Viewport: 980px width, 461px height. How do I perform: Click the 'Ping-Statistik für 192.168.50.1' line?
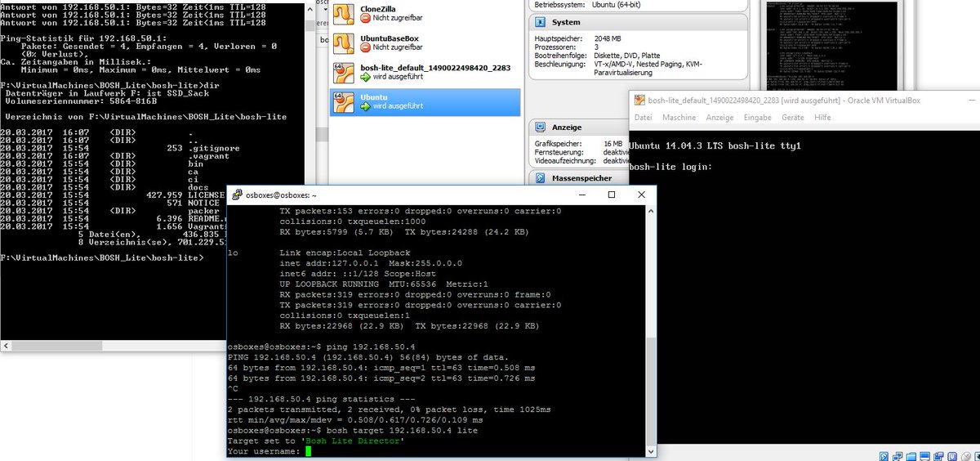pos(84,38)
